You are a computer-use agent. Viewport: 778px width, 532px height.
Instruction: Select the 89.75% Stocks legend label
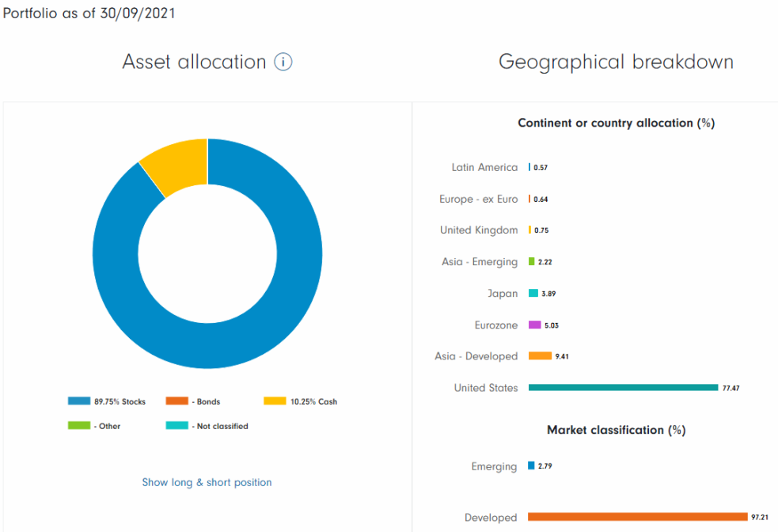pos(120,401)
